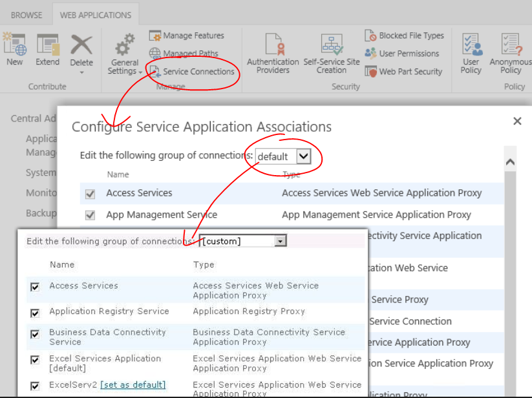Image resolution: width=532 pixels, height=398 pixels.
Task: Open Anonymous Policy icon
Action: 510,45
